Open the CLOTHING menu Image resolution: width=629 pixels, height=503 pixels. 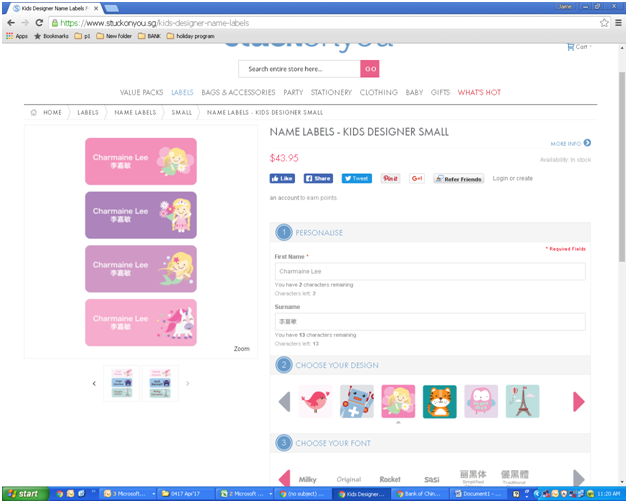point(379,93)
